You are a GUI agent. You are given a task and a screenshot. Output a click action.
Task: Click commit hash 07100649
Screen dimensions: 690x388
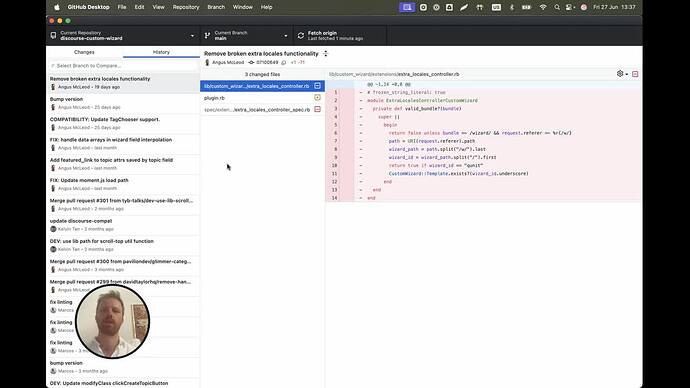tap(267, 62)
